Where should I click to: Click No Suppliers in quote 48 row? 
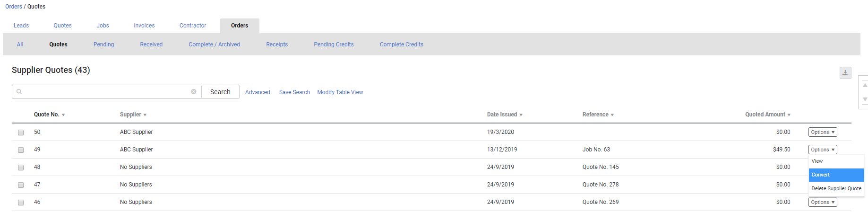pyautogui.click(x=136, y=167)
